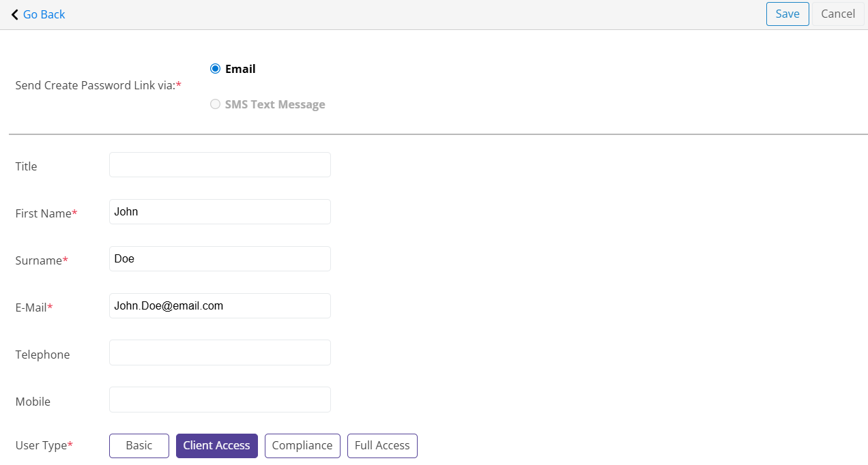
Task: Focus the Title input field
Action: click(220, 165)
